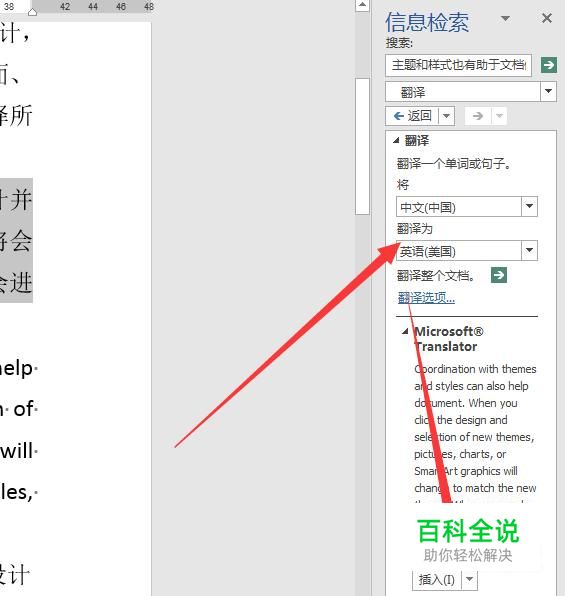Start search with green arrow beside search box

(x=549, y=65)
